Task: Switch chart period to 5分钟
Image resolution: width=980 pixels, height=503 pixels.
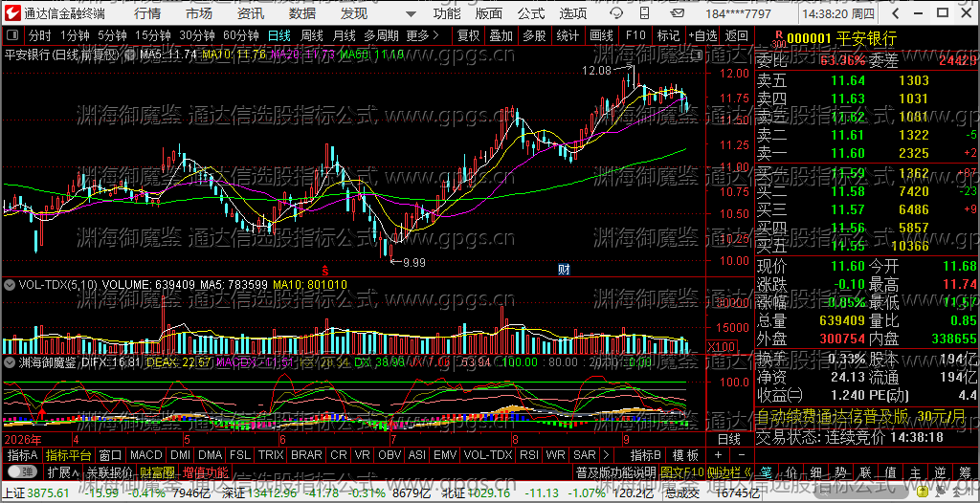Action: (112, 35)
